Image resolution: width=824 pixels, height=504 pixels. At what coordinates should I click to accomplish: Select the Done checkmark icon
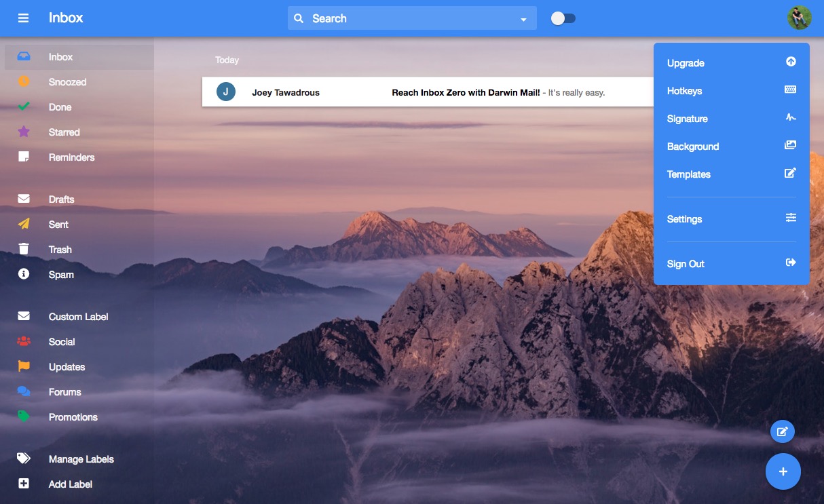click(24, 107)
